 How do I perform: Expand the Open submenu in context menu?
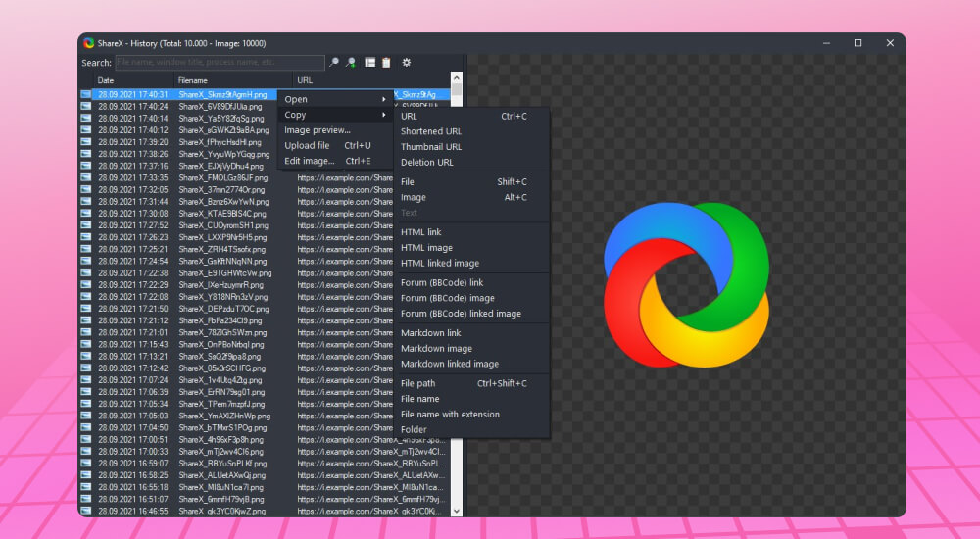point(335,99)
